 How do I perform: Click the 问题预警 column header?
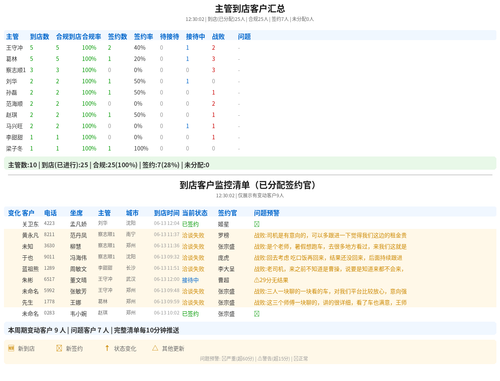[x=267, y=213]
